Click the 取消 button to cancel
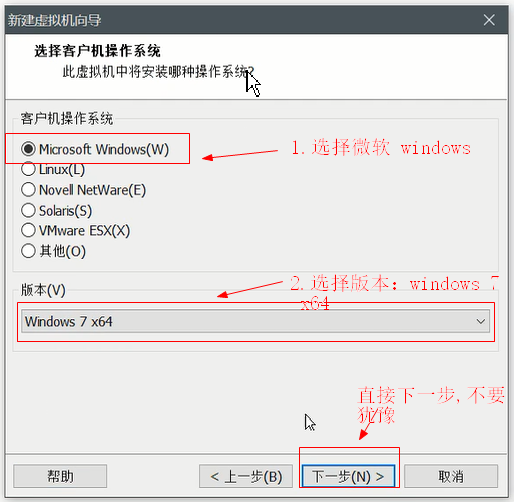 [x=451, y=476]
